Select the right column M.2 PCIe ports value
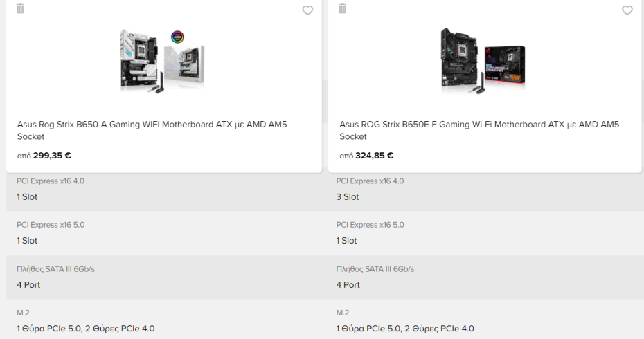Screen dimensions: 644x339 [x=405, y=329]
